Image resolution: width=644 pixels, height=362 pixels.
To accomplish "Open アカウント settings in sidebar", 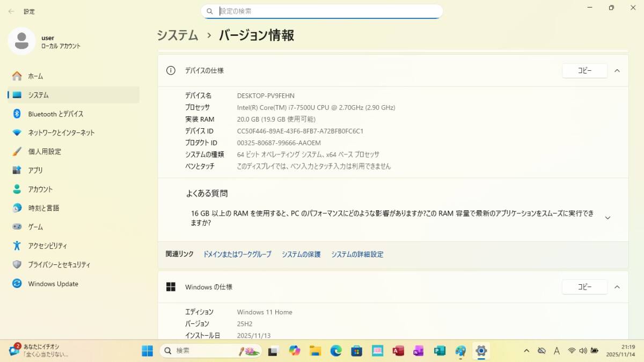I will (x=40, y=189).
